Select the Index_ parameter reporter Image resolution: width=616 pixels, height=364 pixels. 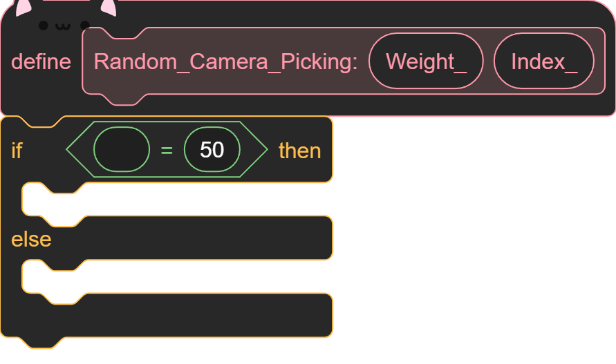[544, 61]
